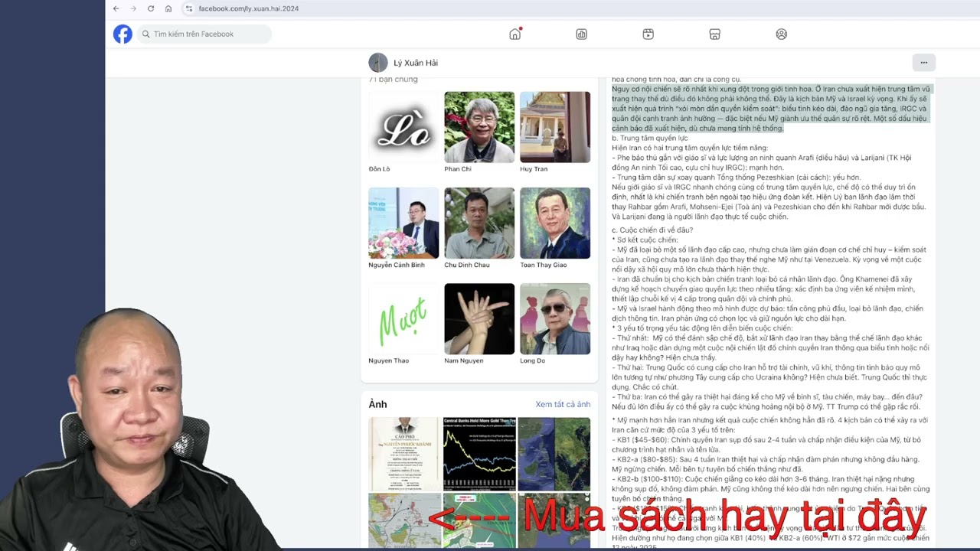
Task: Go back using the browser back arrow
Action: 116,8
